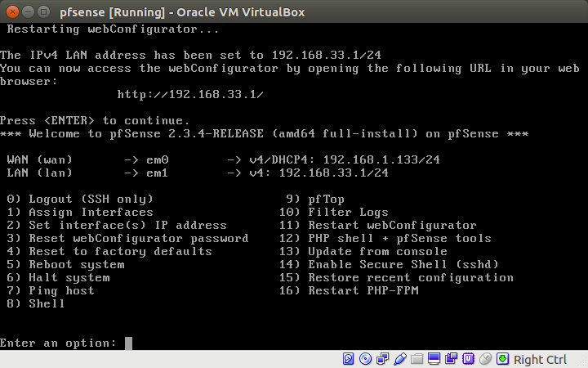The height and width of the screenshot is (368, 588).
Task: Open the network adapters status icon
Action: (x=382, y=359)
